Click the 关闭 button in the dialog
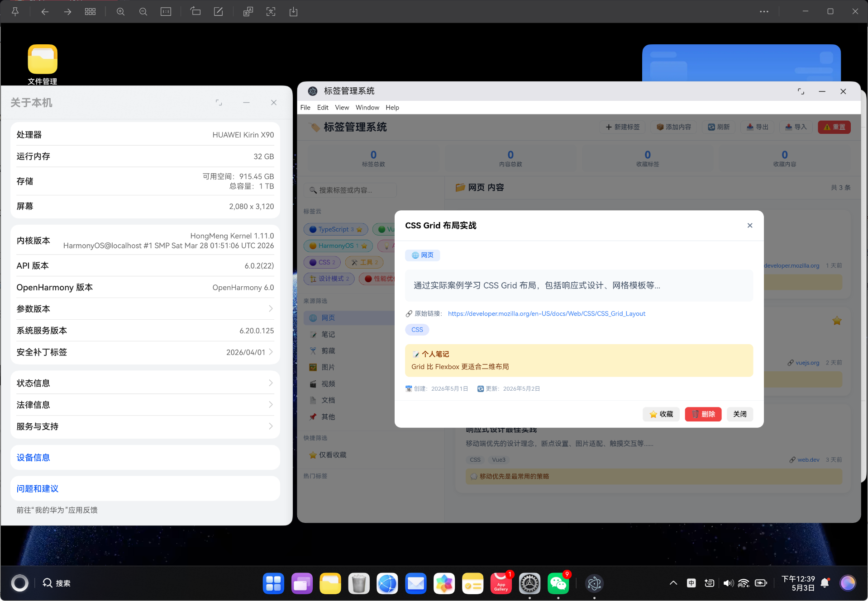Viewport: 868px width, 601px height. coord(739,414)
